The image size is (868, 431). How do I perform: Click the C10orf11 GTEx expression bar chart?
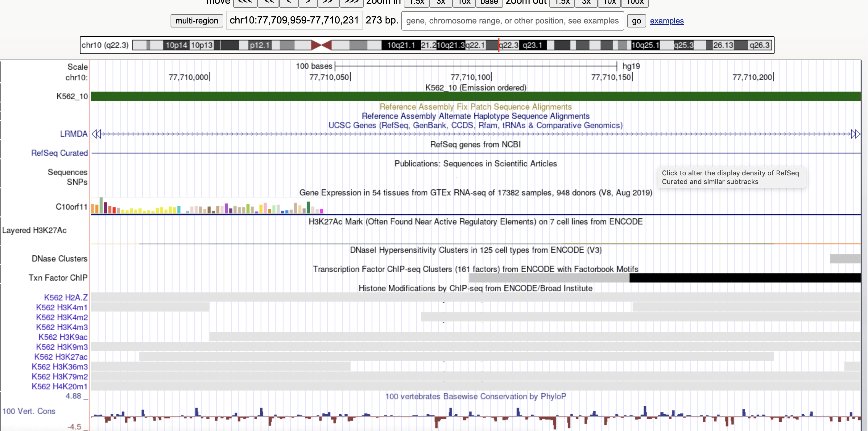[207, 207]
